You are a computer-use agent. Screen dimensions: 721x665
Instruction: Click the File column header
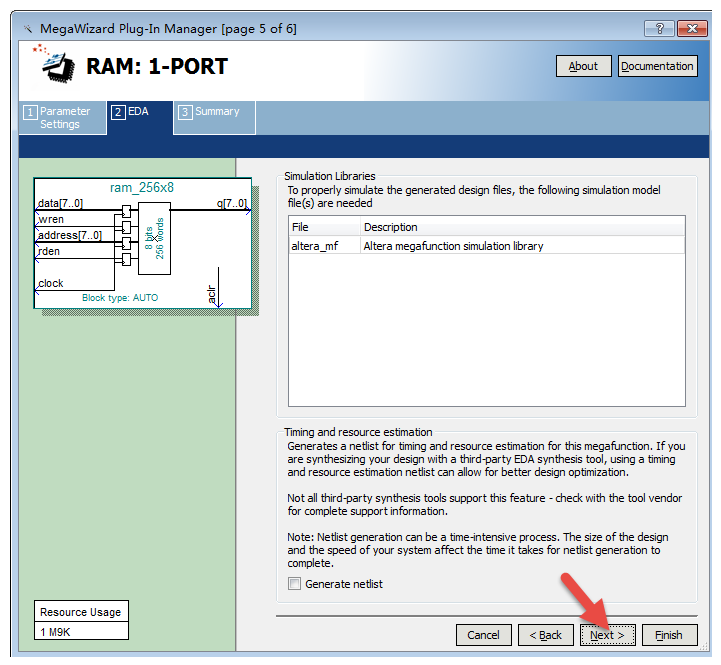click(324, 227)
